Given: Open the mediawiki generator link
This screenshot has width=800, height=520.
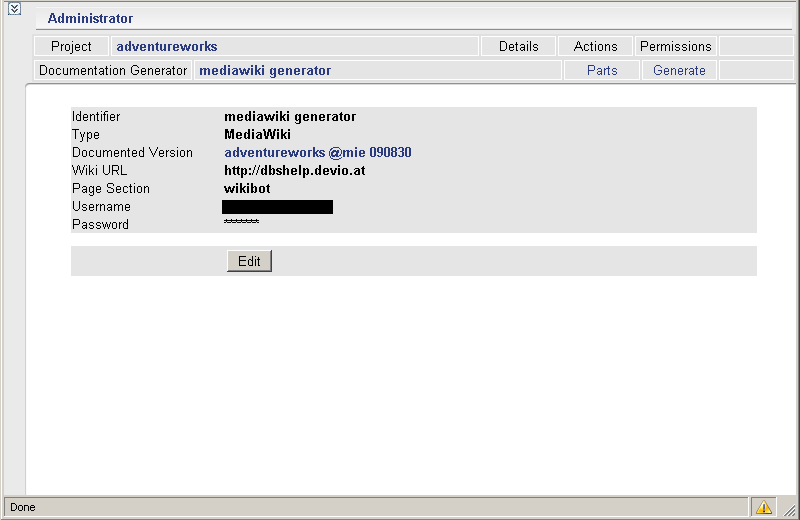Looking at the screenshot, I should pos(265,70).
